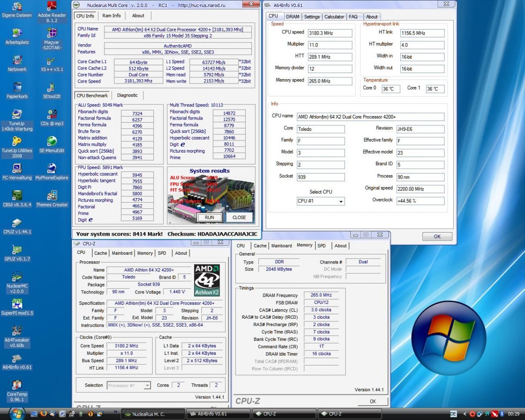Click the CLOSE button in Nuclearus
This screenshot has width=525, height=420.
pyautogui.click(x=239, y=217)
